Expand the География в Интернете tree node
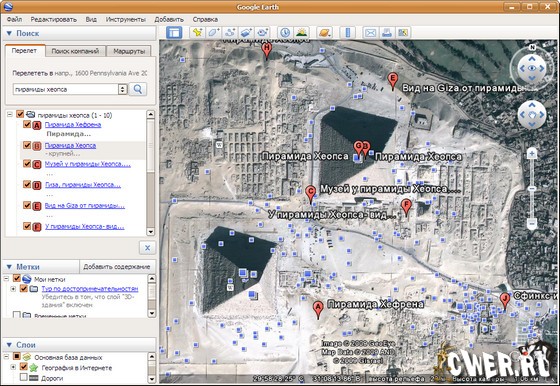560x386 pixels. 13,367
